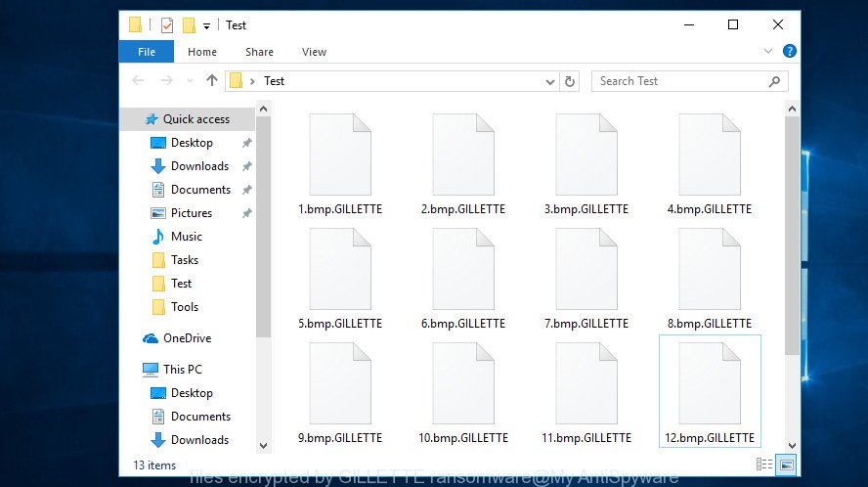Go forward using the forward arrow
868x487 pixels.
point(166,81)
